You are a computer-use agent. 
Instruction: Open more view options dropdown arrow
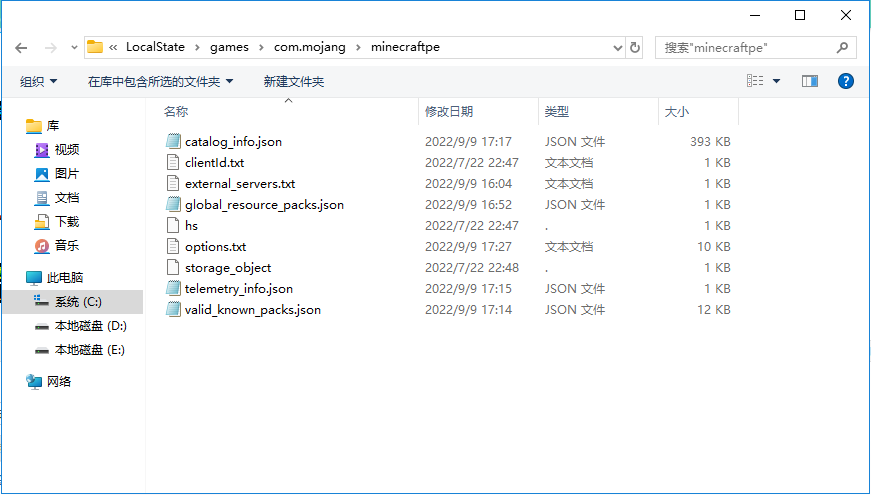777,81
